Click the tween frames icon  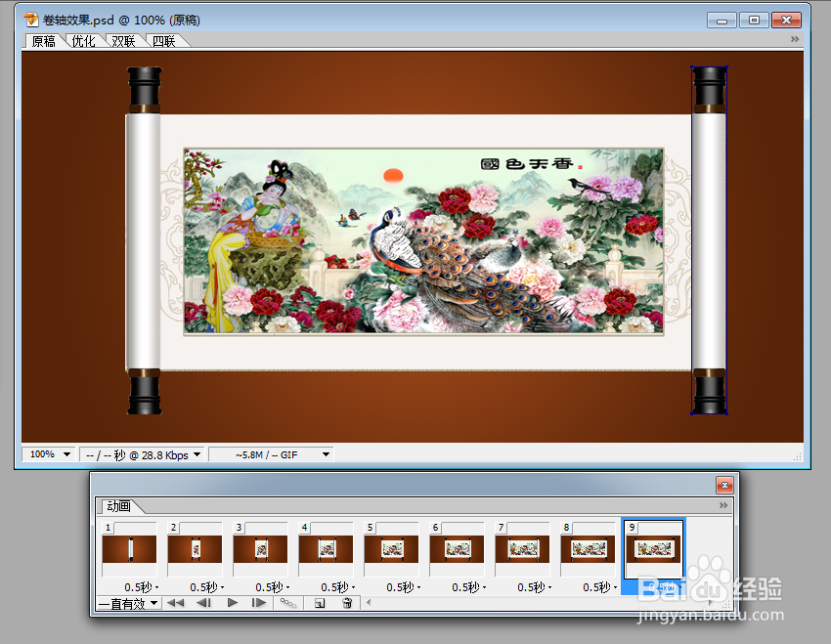tap(288, 603)
